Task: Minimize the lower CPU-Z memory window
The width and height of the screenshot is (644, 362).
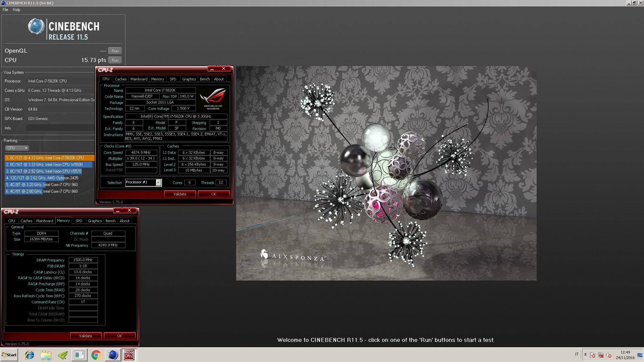Action: point(118,210)
